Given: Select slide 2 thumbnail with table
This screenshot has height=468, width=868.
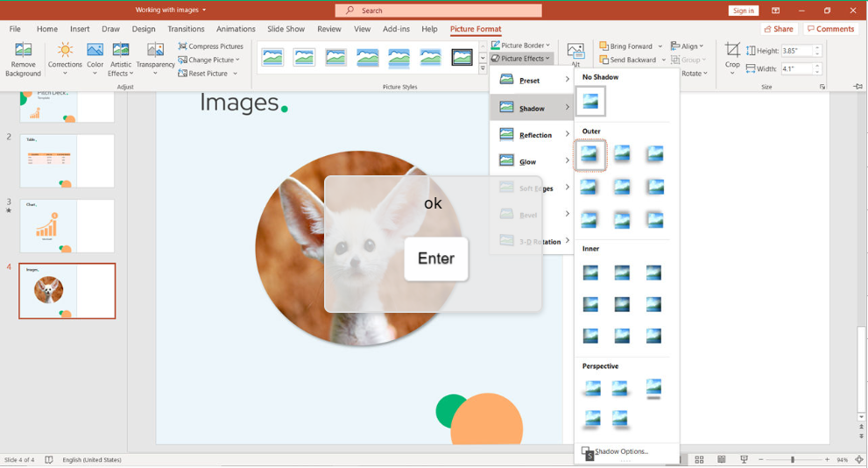Looking at the screenshot, I should click(67, 160).
